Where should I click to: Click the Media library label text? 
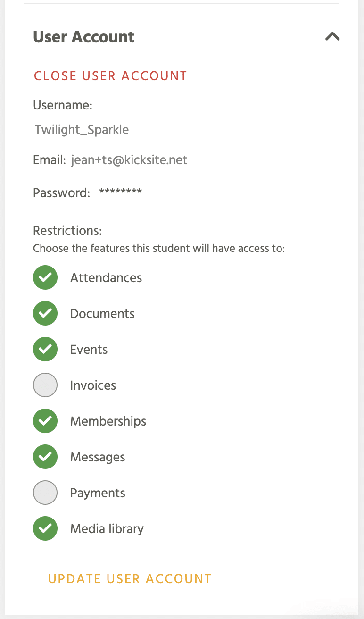107,529
